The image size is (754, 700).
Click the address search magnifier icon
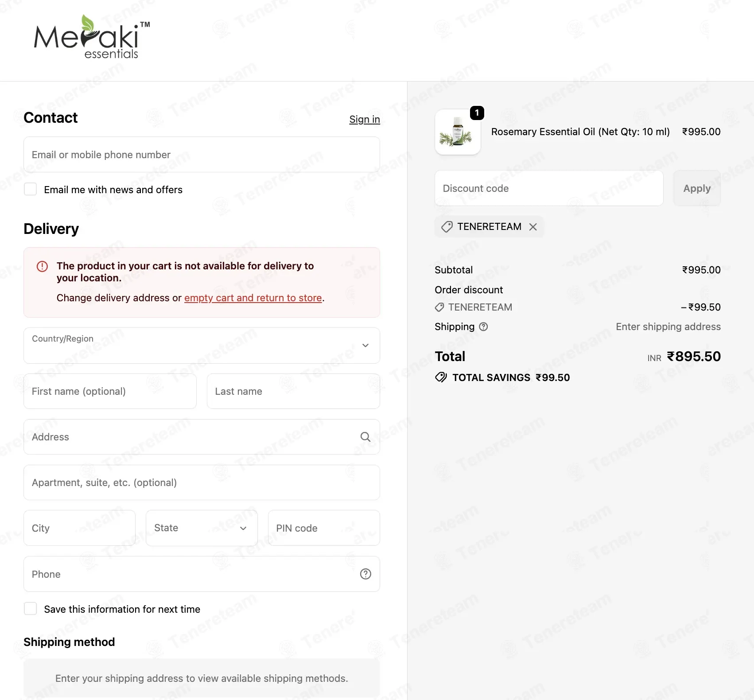365,437
